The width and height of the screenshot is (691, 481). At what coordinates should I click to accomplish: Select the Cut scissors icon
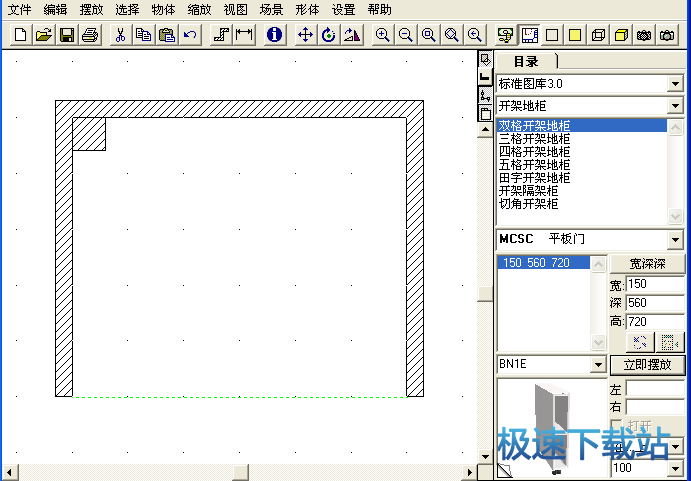[x=120, y=35]
